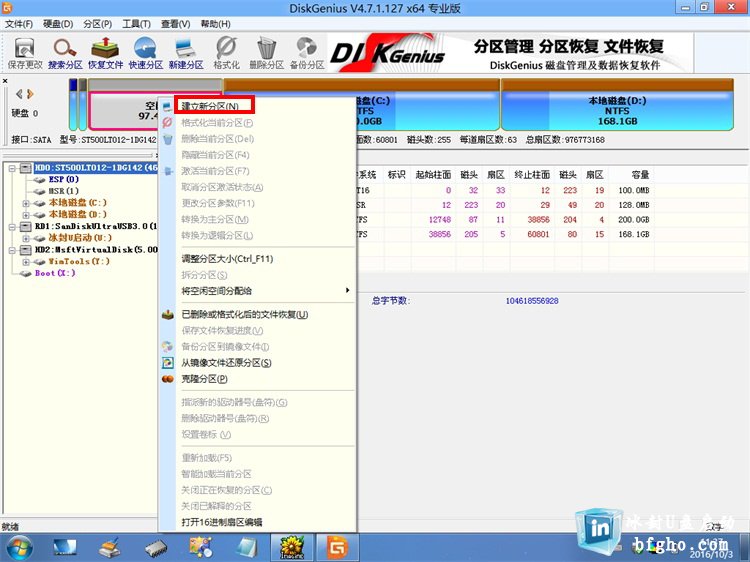The height and width of the screenshot is (562, 750).
Task: Open the 工具(T) menu
Action: tap(136, 24)
